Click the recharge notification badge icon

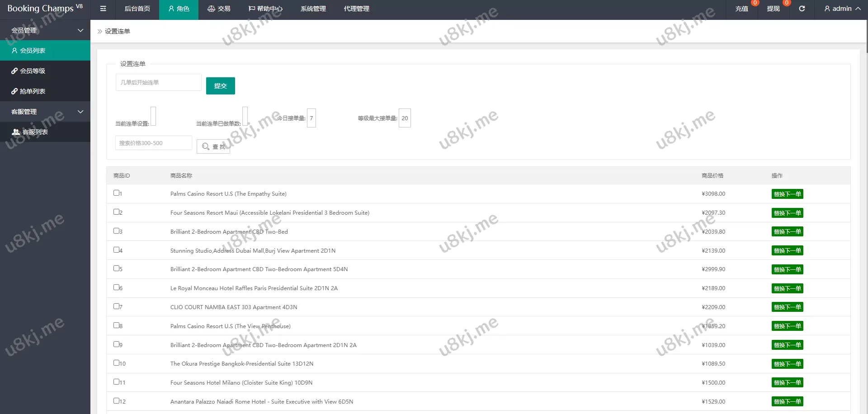click(x=755, y=3)
